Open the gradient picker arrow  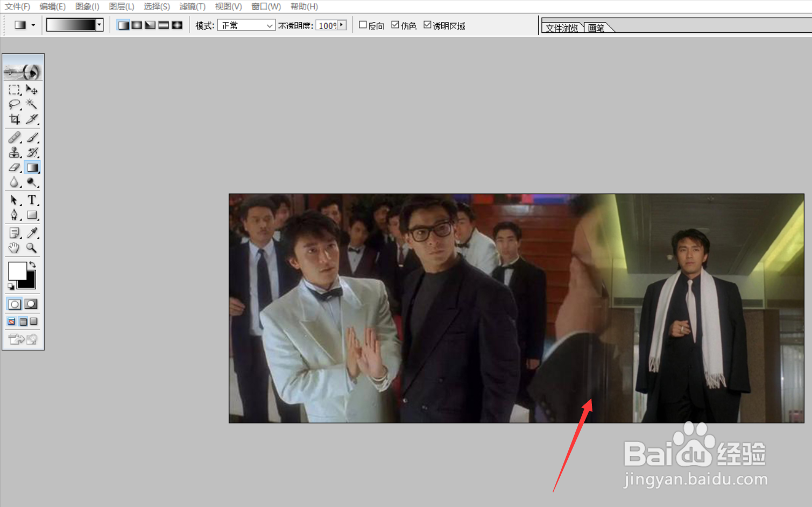pyautogui.click(x=100, y=25)
